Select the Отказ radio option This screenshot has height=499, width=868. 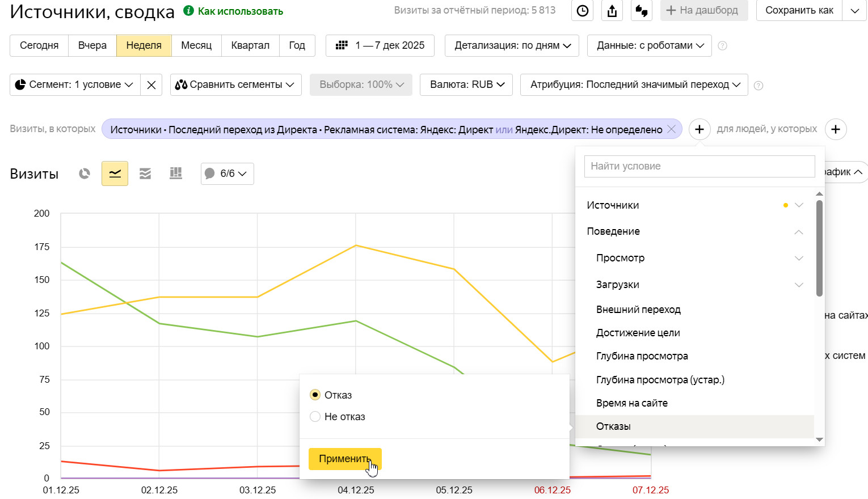point(315,395)
